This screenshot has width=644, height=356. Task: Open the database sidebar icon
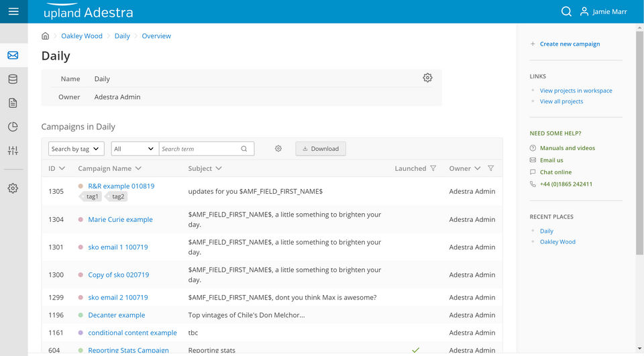13,79
